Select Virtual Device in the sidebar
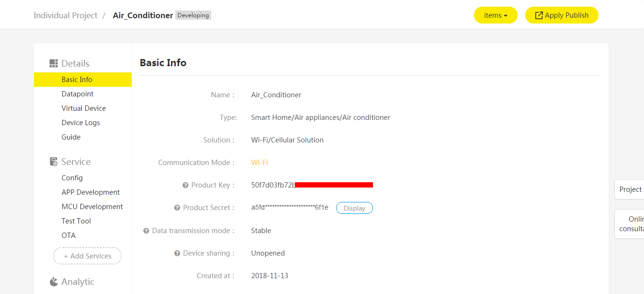644x294 pixels. click(x=84, y=108)
